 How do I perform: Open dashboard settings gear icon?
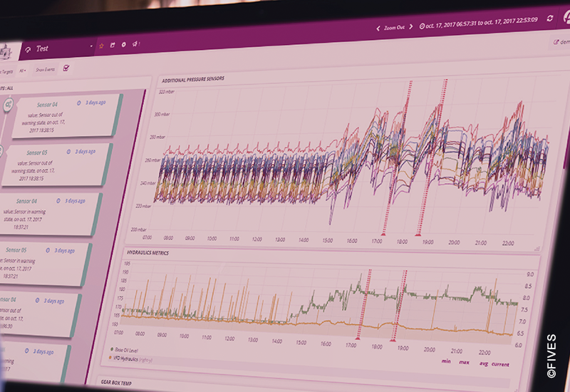(x=123, y=44)
